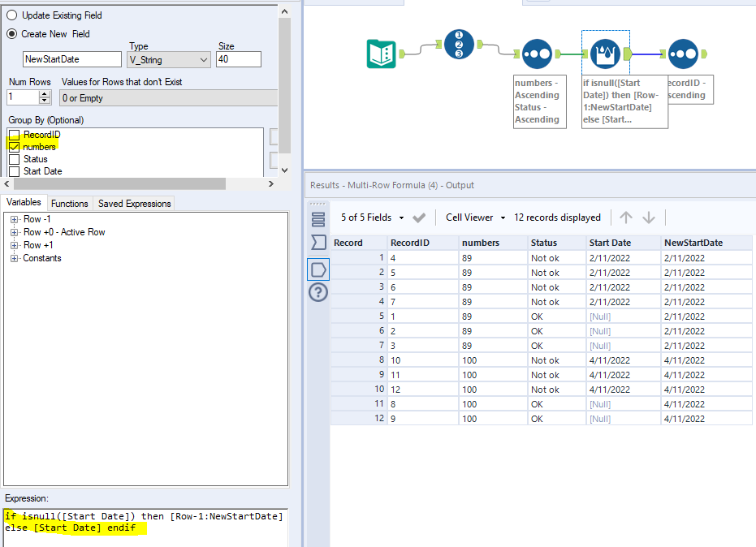This screenshot has width=756, height=547.
Task: Open the 5 of 5 Fields dropdown
Action: click(x=373, y=218)
